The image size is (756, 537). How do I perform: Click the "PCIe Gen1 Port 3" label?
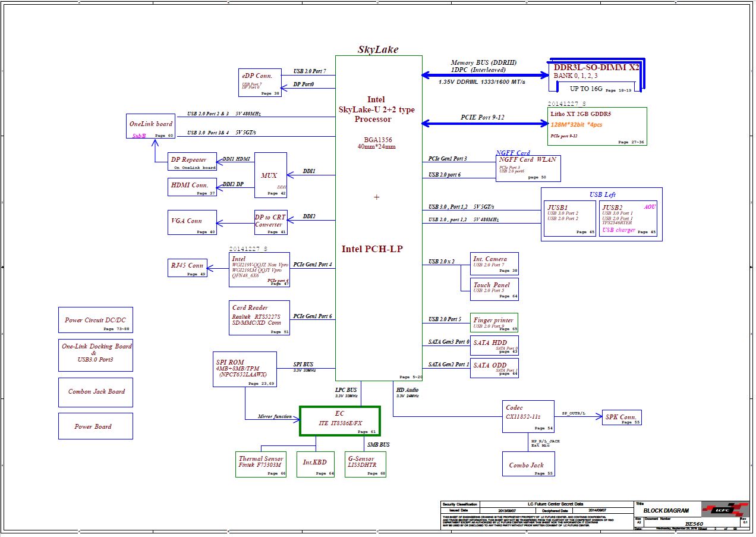coord(448,158)
